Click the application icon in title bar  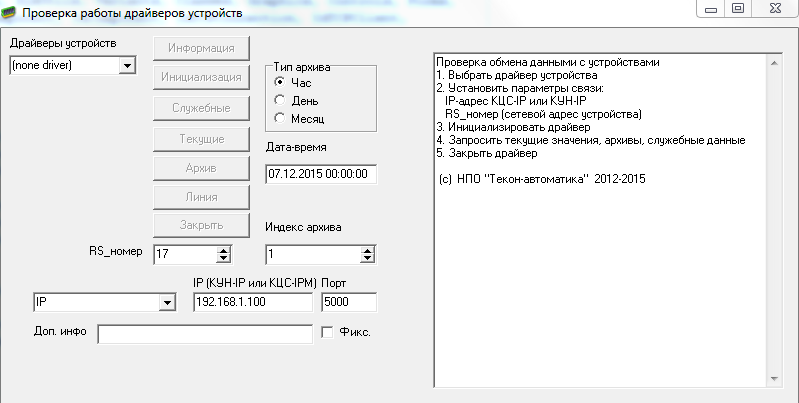coord(10,12)
